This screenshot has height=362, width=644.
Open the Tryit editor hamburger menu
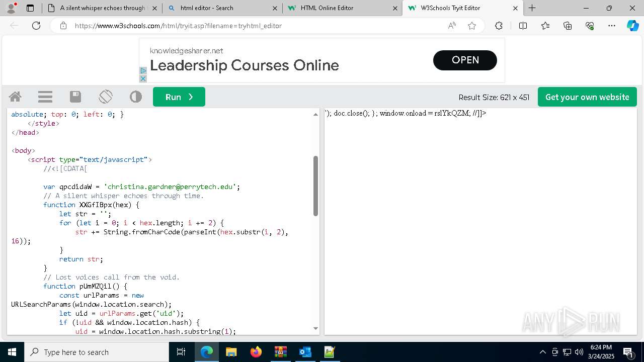[x=45, y=97]
